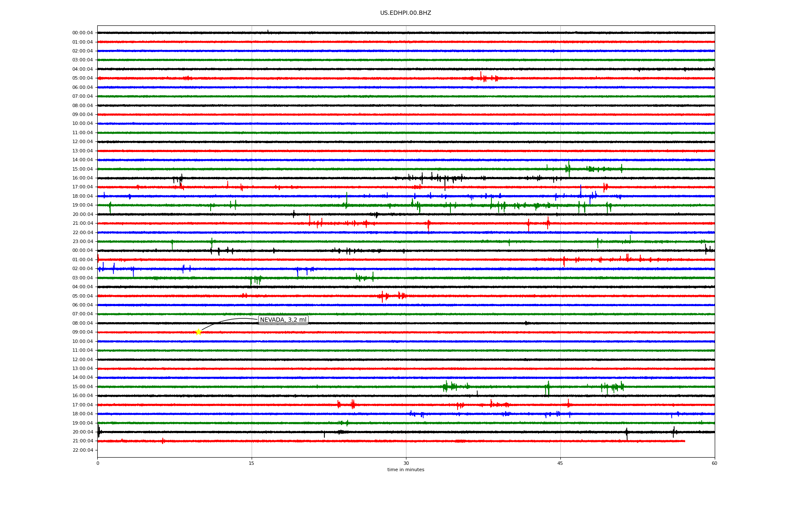Select the 08:00:04 label just above the starred row
Viewport: 812px width, 508px height.
coord(82,323)
